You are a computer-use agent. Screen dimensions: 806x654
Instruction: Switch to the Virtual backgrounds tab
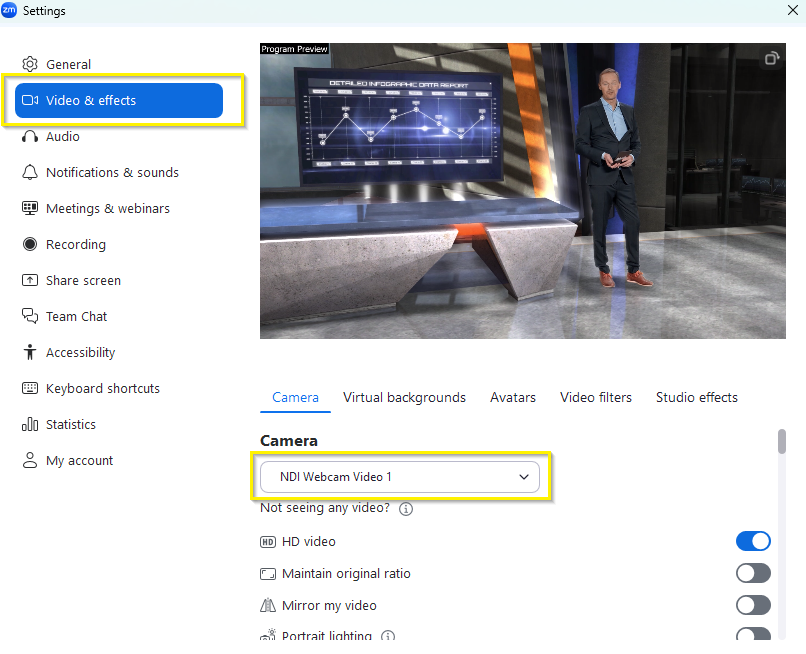point(404,397)
